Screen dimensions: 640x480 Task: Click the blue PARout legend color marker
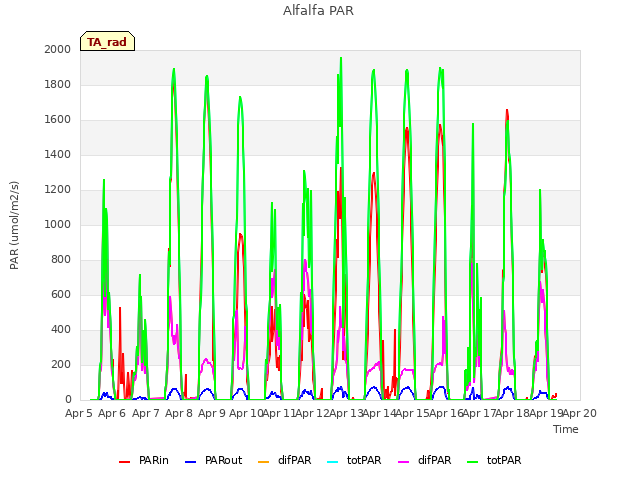(x=191, y=462)
